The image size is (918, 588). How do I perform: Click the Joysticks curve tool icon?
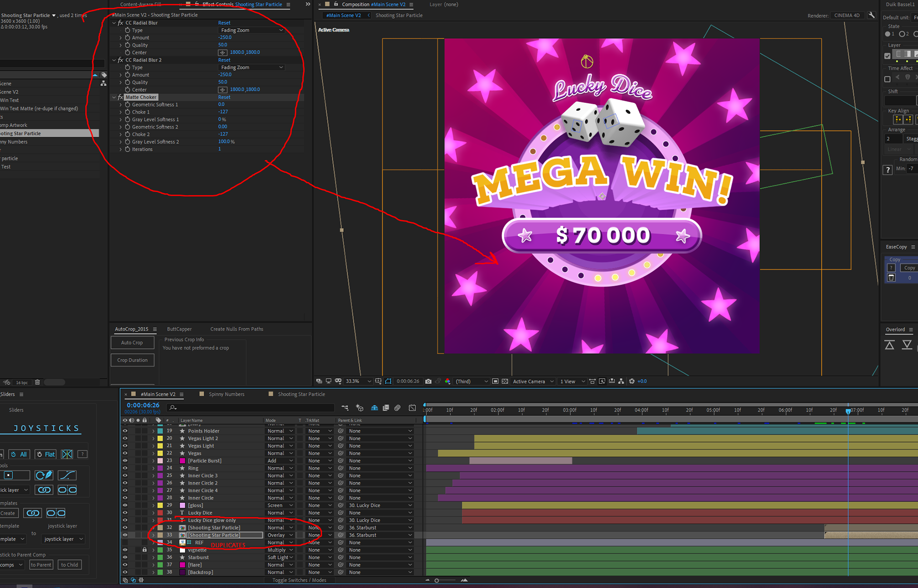click(67, 475)
